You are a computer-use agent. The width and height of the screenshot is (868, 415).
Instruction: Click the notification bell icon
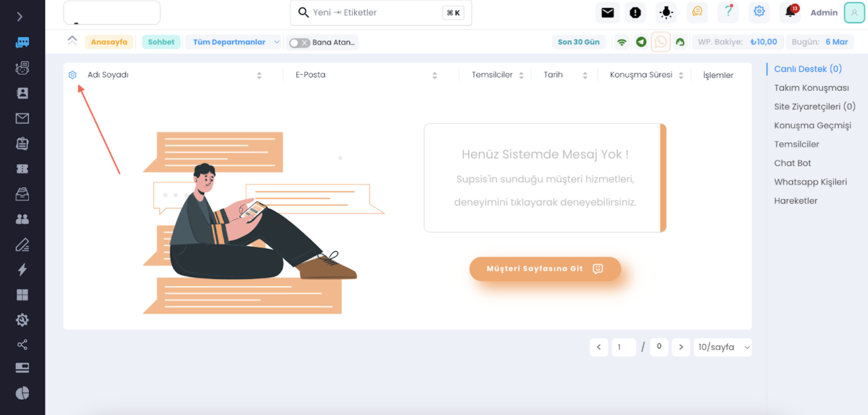tap(790, 11)
